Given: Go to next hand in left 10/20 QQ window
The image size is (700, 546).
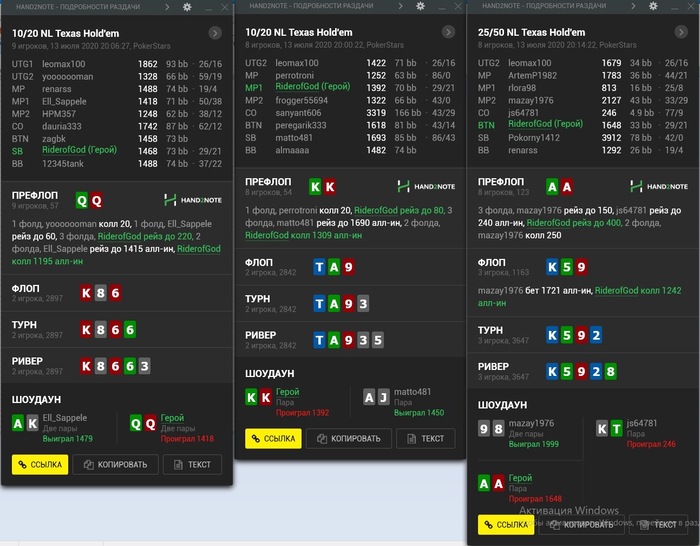Looking at the screenshot, I should point(215,33).
